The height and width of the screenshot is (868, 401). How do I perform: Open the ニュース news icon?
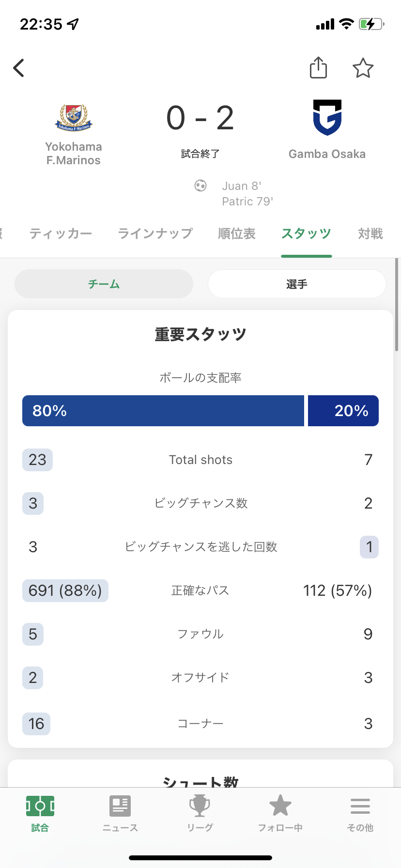coord(120,807)
